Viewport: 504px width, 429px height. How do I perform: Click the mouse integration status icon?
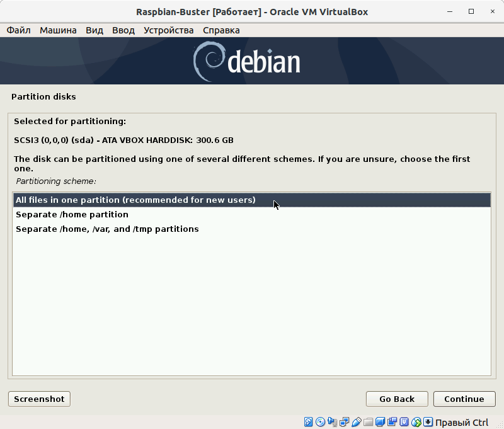416,422
